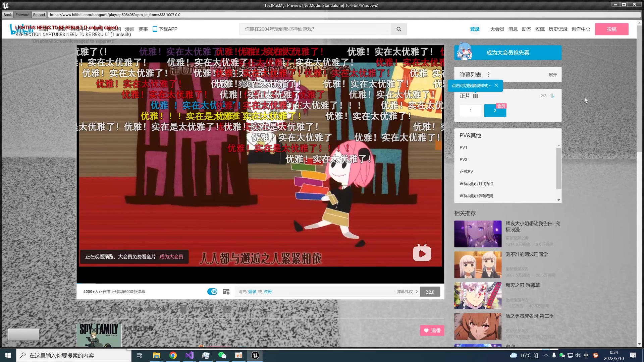Open WeChat from the taskbar
The width and height of the screenshot is (644, 362).
click(x=222, y=355)
